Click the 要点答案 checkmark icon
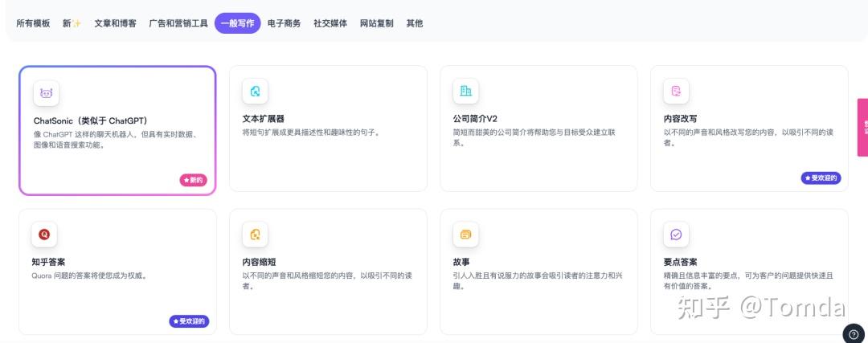The image size is (868, 343). [676, 235]
